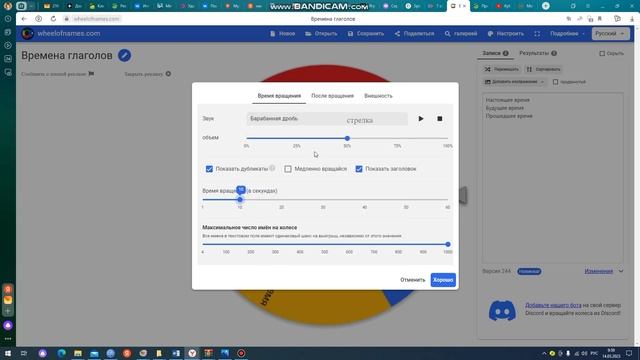
Task: Expand the 'Подробнее' menu
Action: 567,33
